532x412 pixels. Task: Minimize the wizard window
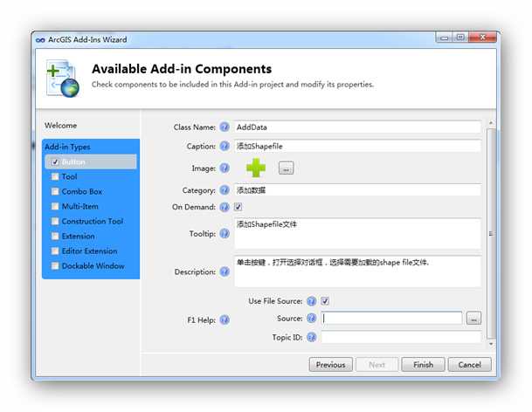(444, 38)
